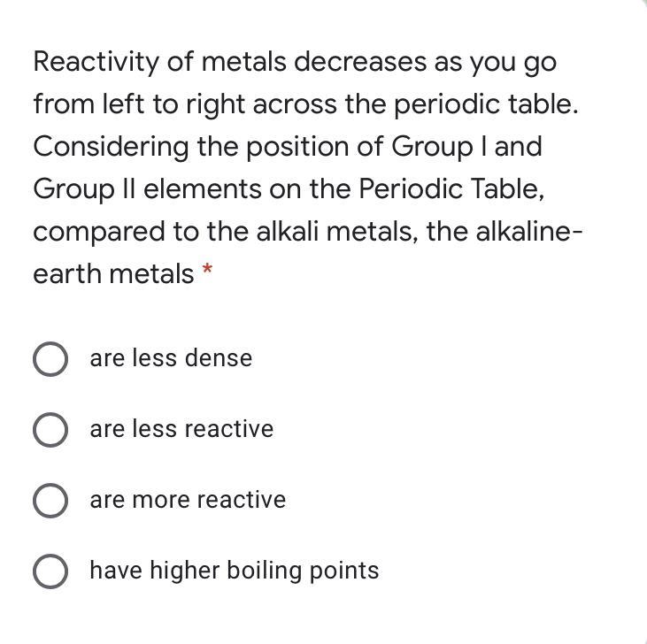Click the word 'Considering' in the question
The width and height of the screenshot is (647, 644).
pyautogui.click(x=111, y=147)
